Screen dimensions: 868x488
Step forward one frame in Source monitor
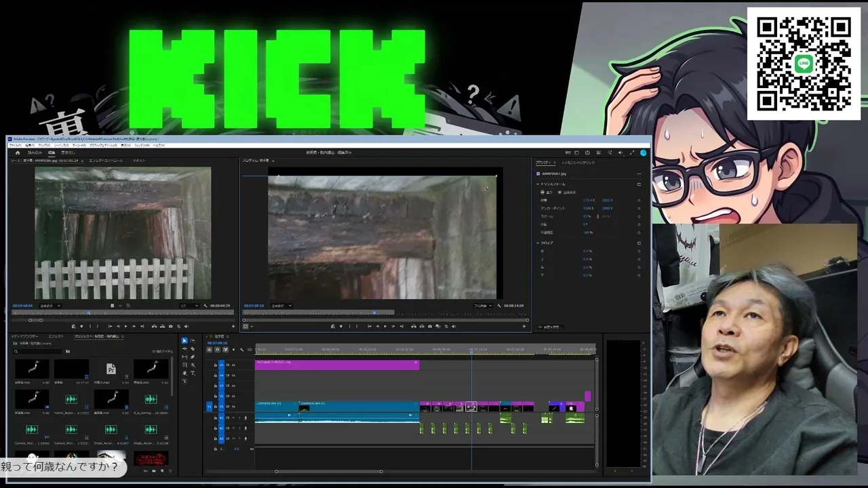pos(135,327)
